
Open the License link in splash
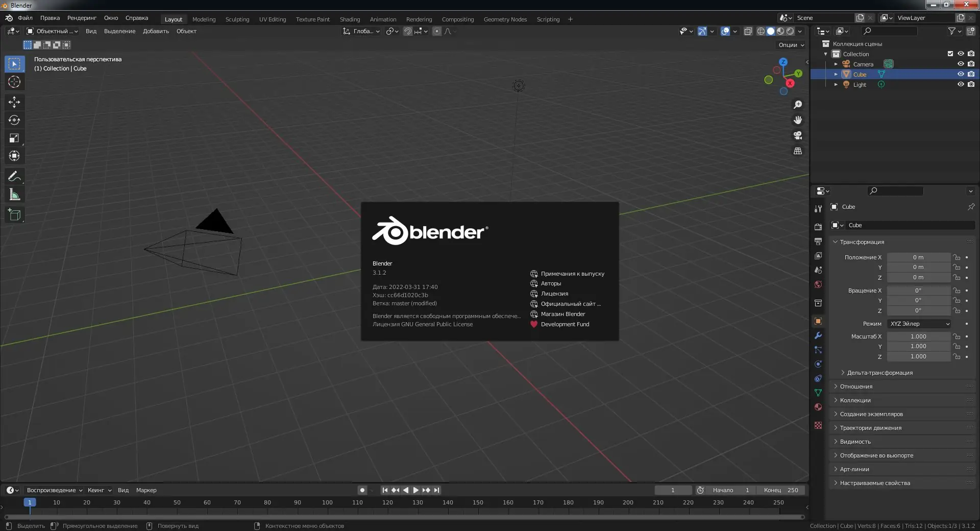point(549,294)
